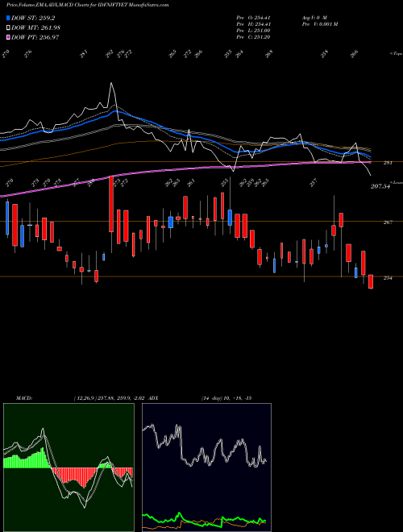Click the Lows marker label at right

[x=397, y=182]
